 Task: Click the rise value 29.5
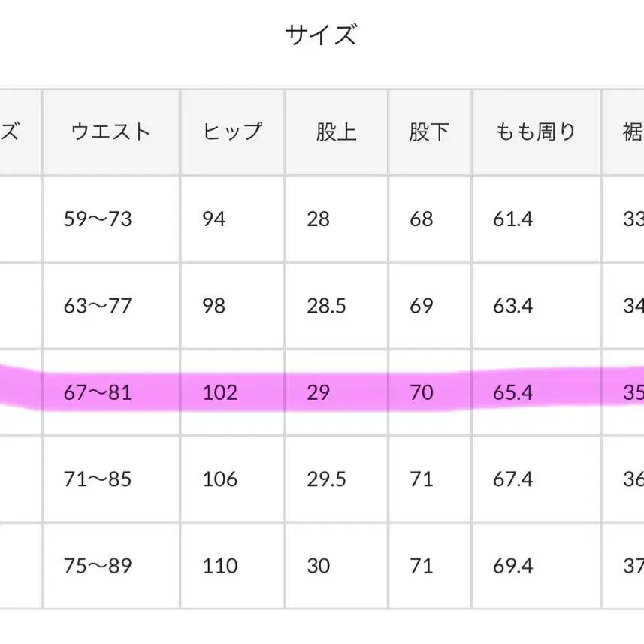point(326,479)
